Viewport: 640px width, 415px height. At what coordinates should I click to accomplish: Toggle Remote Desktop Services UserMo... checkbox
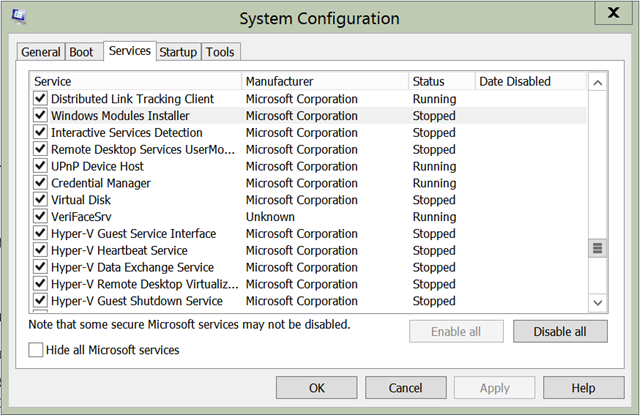click(x=40, y=149)
